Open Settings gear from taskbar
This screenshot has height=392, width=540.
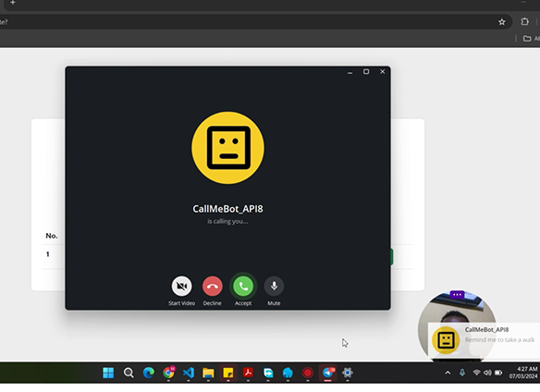[x=348, y=373]
